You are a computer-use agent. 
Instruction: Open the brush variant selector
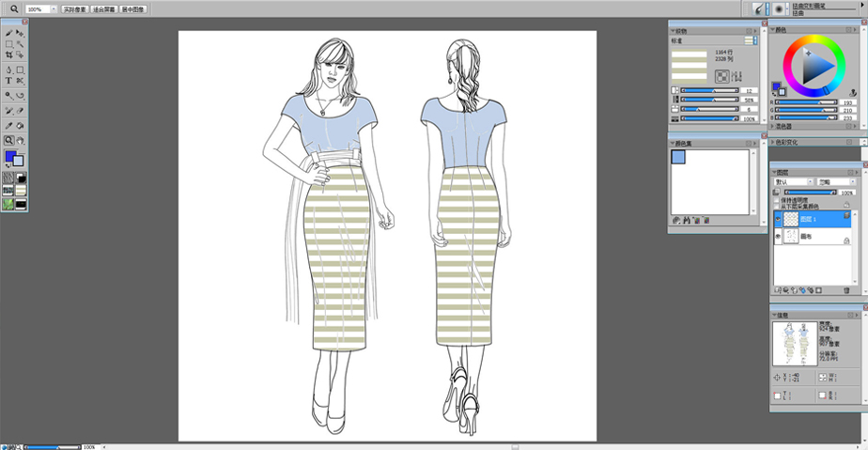[779, 8]
